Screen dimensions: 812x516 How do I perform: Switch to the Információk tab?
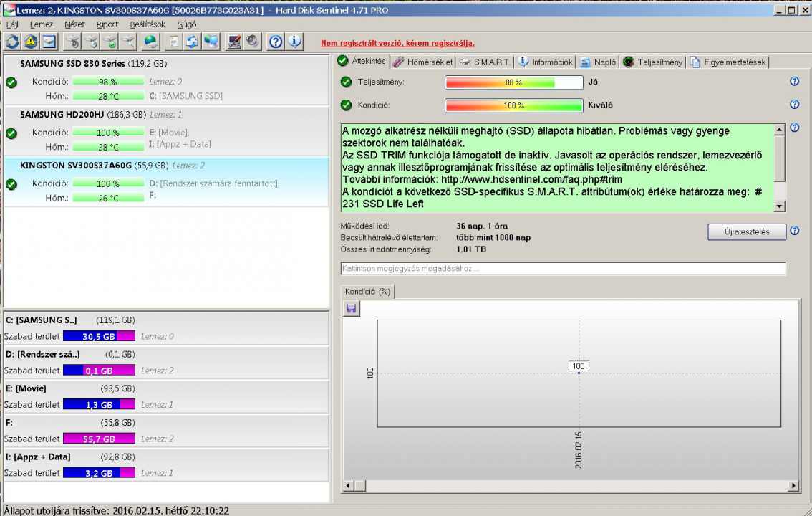click(x=546, y=62)
